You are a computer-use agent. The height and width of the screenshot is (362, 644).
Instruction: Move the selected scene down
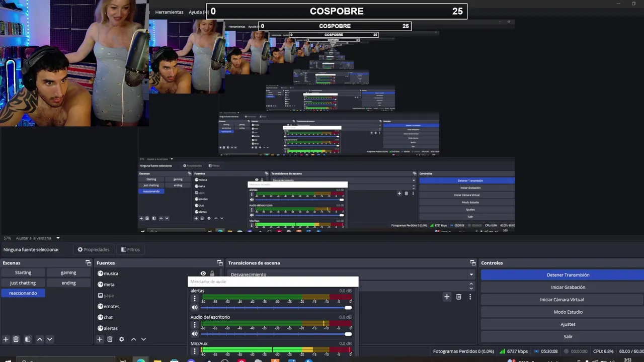click(x=49, y=339)
